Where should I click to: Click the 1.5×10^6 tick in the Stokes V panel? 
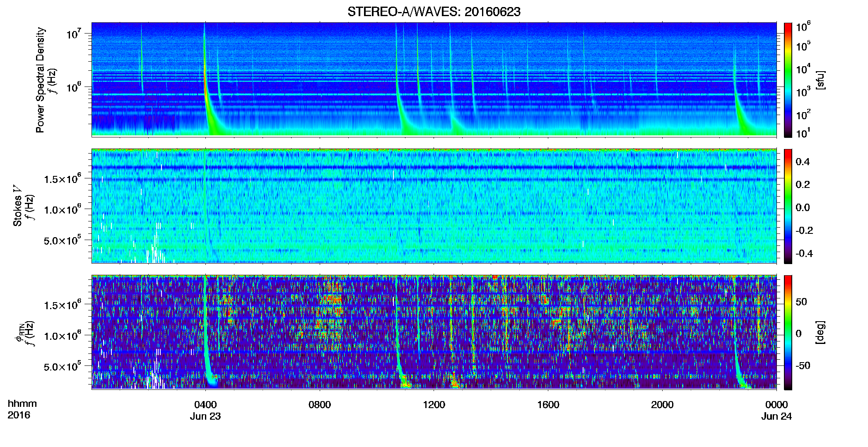click(63, 179)
